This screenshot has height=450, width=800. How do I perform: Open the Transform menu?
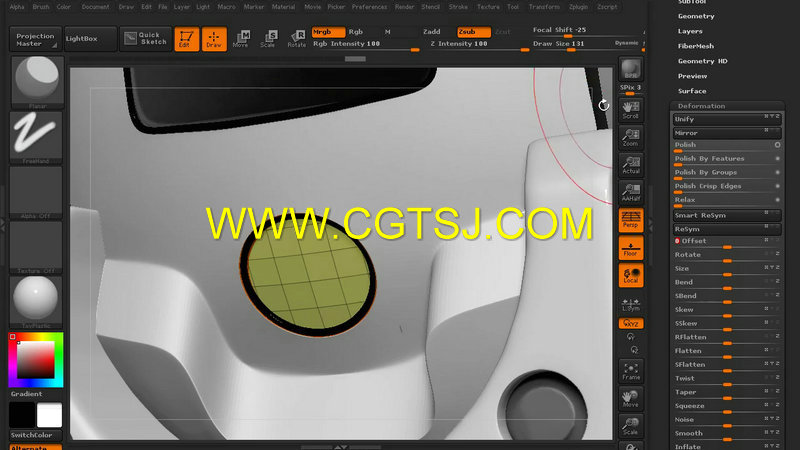pos(544,7)
